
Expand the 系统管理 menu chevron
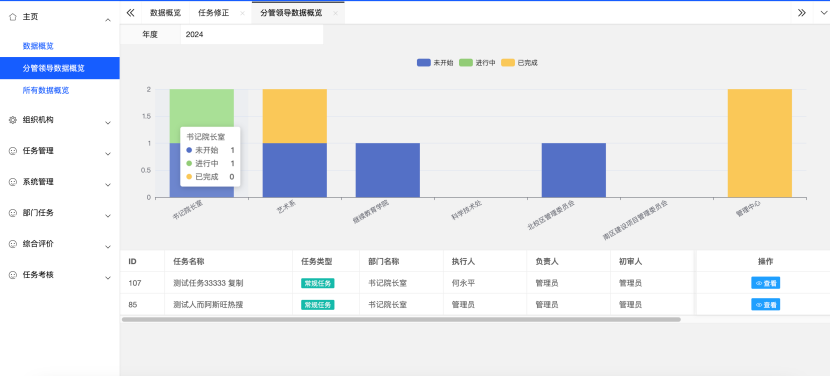click(x=108, y=185)
